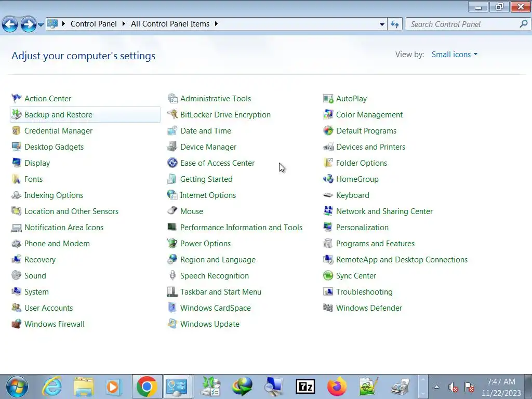Open the Indexing Options link

(54, 195)
